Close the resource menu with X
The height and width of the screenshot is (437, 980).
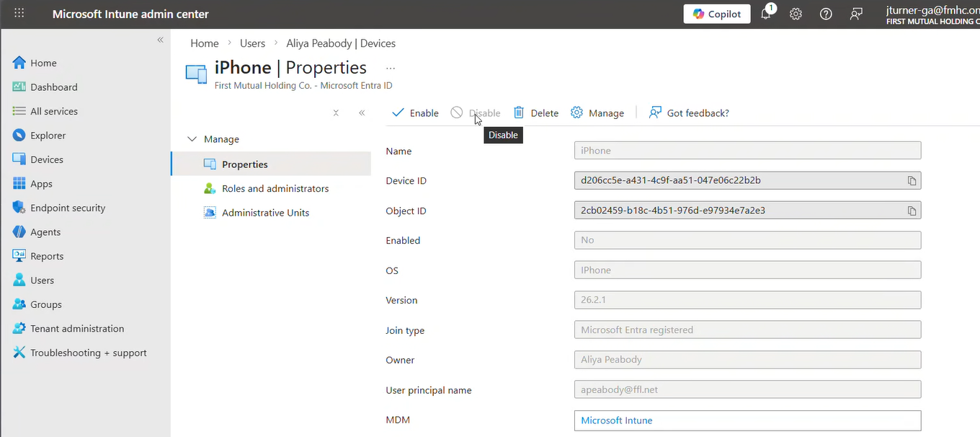tap(336, 113)
